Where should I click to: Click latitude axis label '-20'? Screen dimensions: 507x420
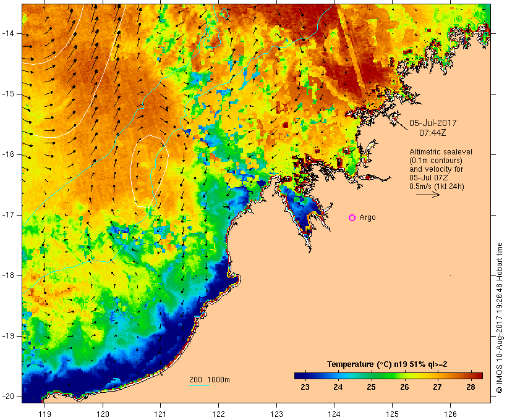pos(8,397)
